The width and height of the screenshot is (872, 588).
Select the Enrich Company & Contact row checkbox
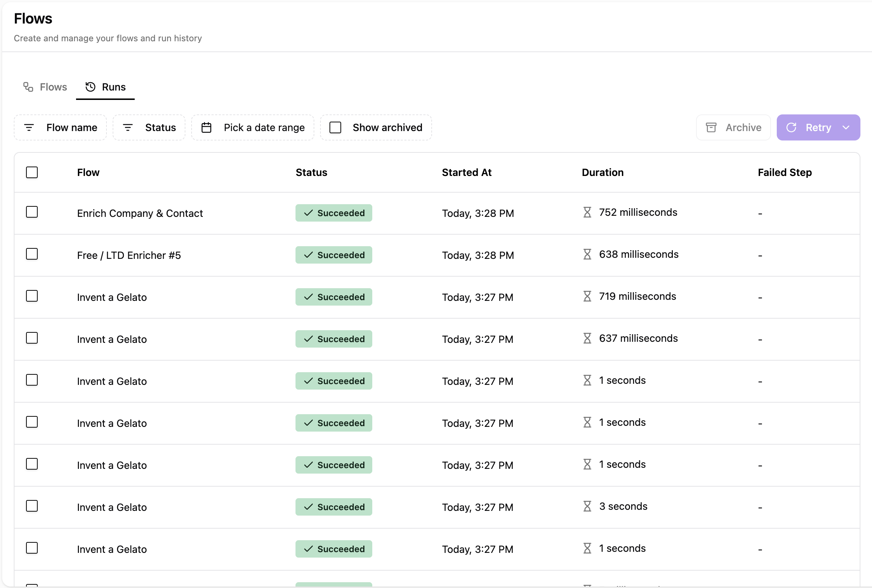[x=32, y=212]
